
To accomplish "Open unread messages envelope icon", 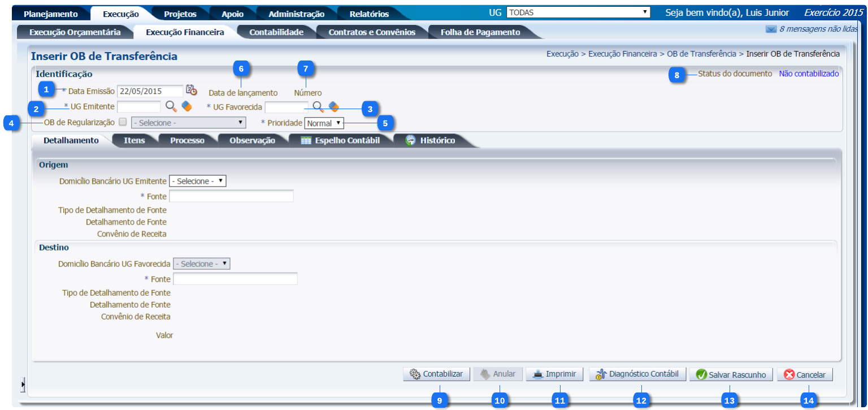I will click(x=771, y=29).
